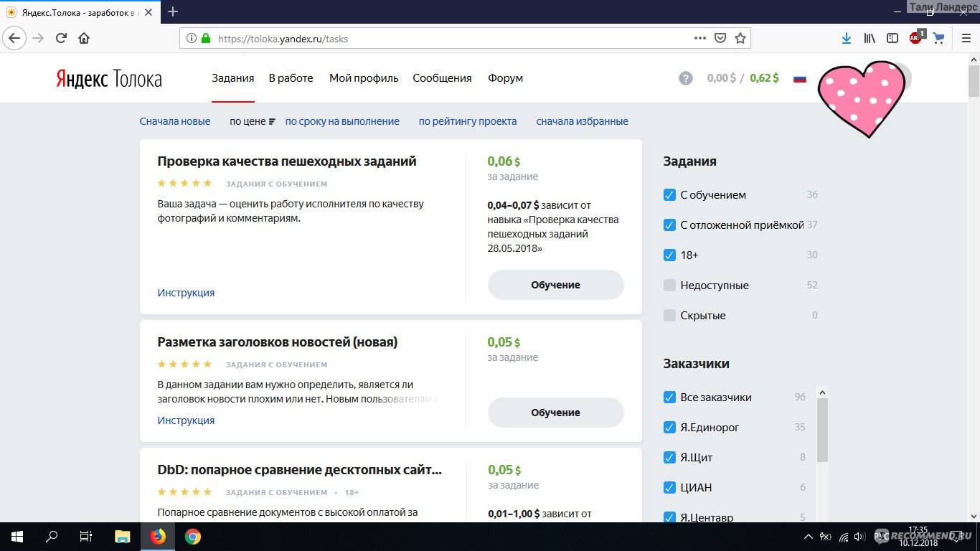This screenshot has height=551, width=980.
Task: Click the shopping cart extension icon
Action: [939, 38]
